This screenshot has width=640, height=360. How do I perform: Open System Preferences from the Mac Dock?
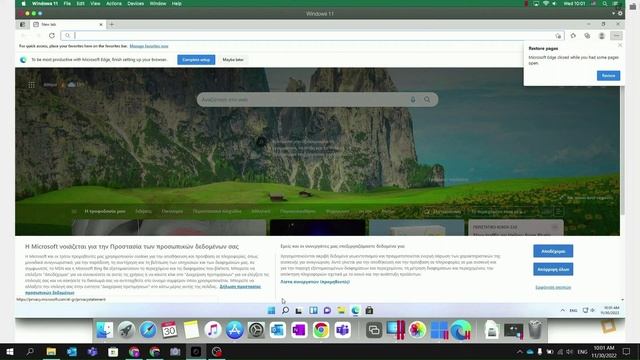pos(256,330)
